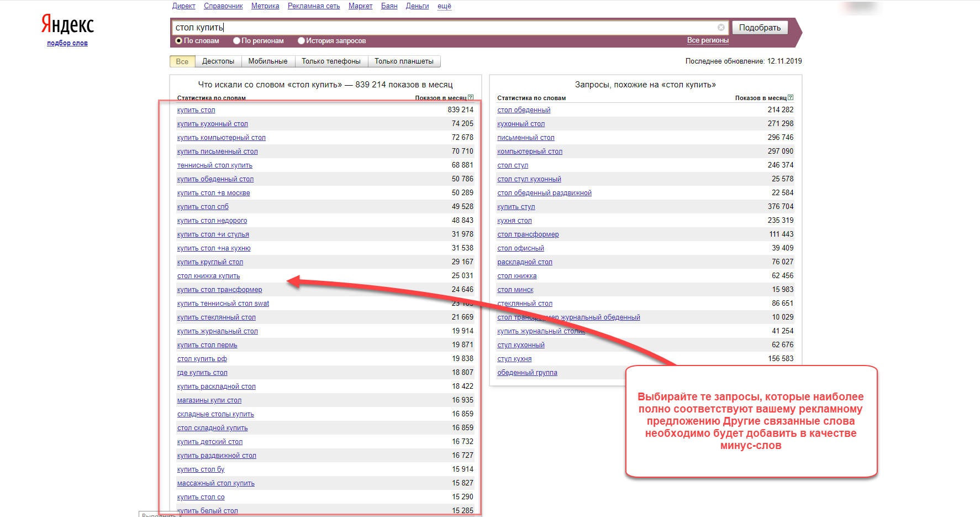Click the 'Подобрать' button
The width and height of the screenshot is (980, 517).
pyautogui.click(x=760, y=28)
